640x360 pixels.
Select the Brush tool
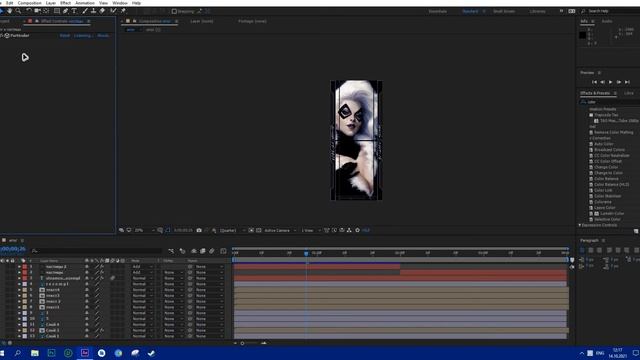click(85, 11)
